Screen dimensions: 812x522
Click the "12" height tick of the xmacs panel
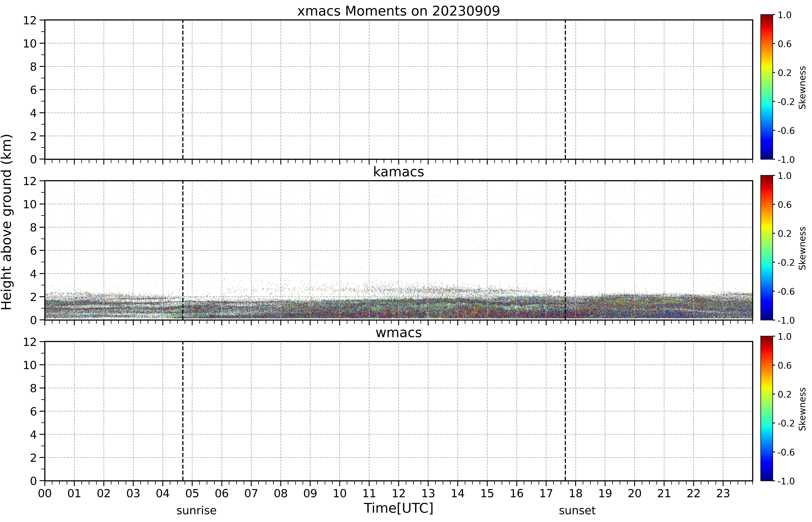(x=30, y=20)
